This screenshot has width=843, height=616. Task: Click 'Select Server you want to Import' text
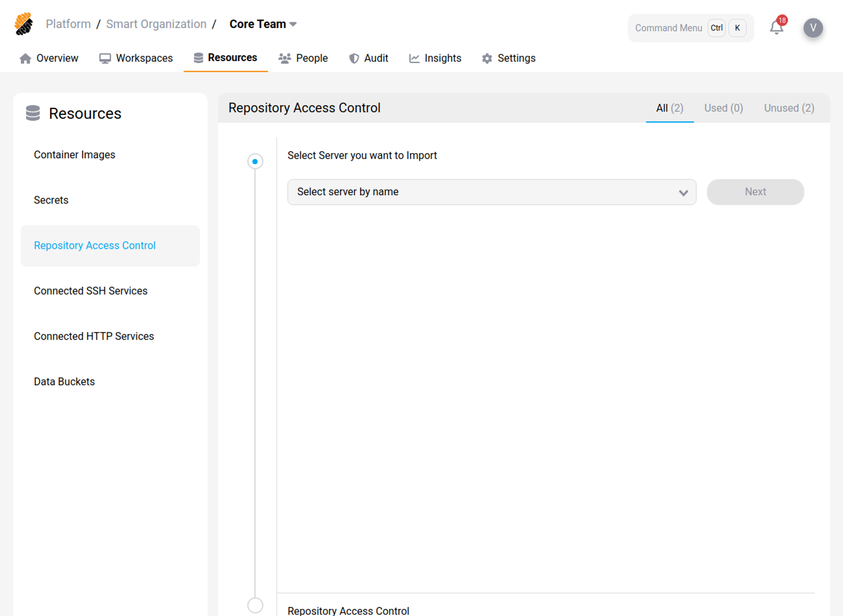coord(362,155)
